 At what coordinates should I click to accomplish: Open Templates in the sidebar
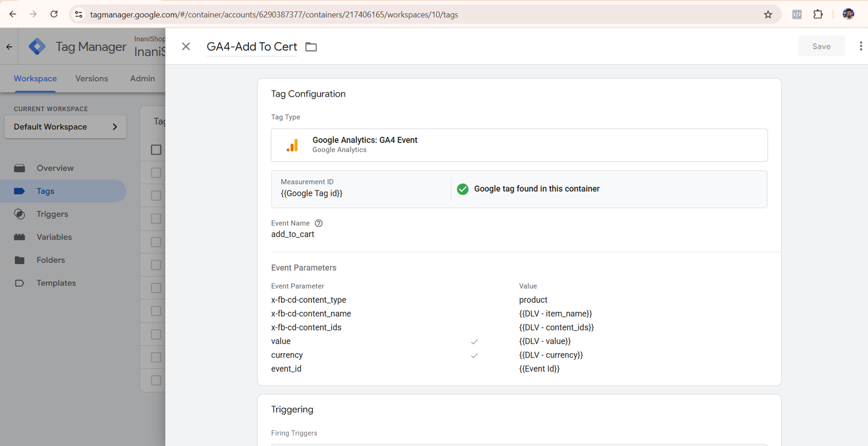pyautogui.click(x=63, y=283)
